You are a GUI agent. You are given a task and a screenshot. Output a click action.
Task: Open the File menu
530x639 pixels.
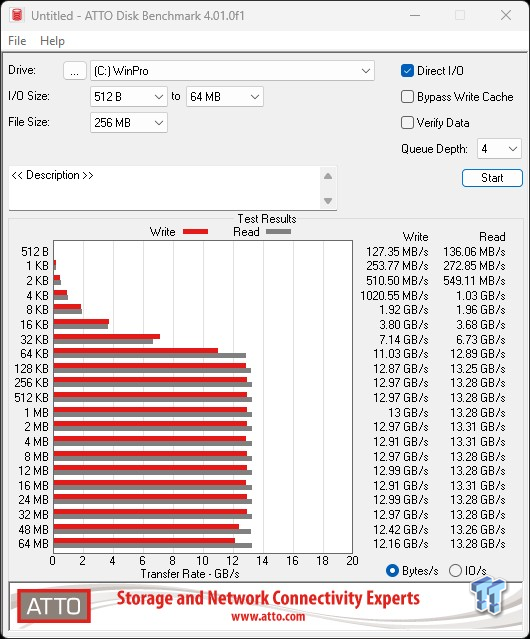17,41
